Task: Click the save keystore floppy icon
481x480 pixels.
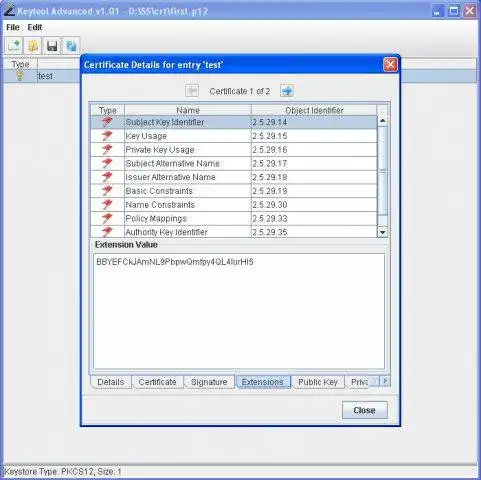Action: pos(52,45)
